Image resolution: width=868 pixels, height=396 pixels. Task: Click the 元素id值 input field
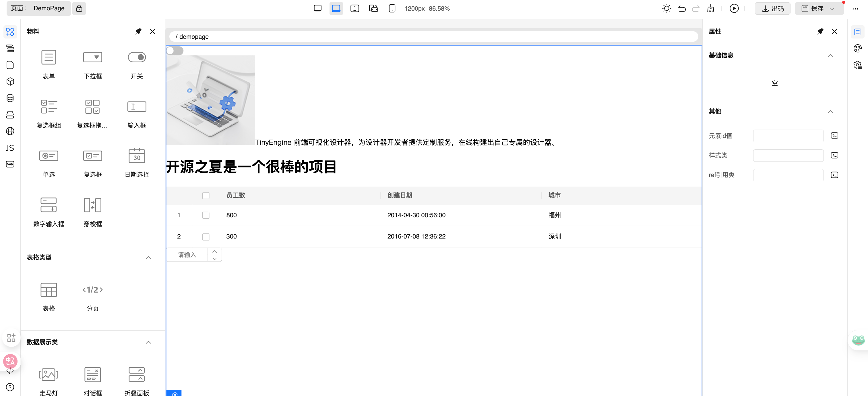(x=788, y=136)
